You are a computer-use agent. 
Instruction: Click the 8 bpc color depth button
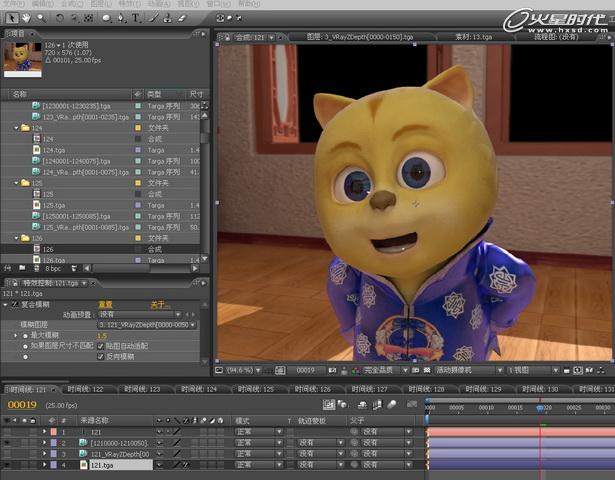click(53, 269)
